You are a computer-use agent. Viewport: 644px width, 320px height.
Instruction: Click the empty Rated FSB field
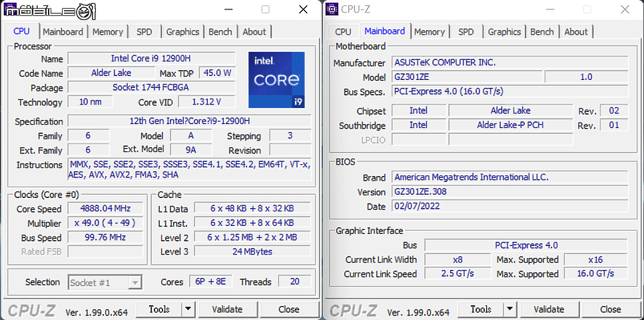105,251
